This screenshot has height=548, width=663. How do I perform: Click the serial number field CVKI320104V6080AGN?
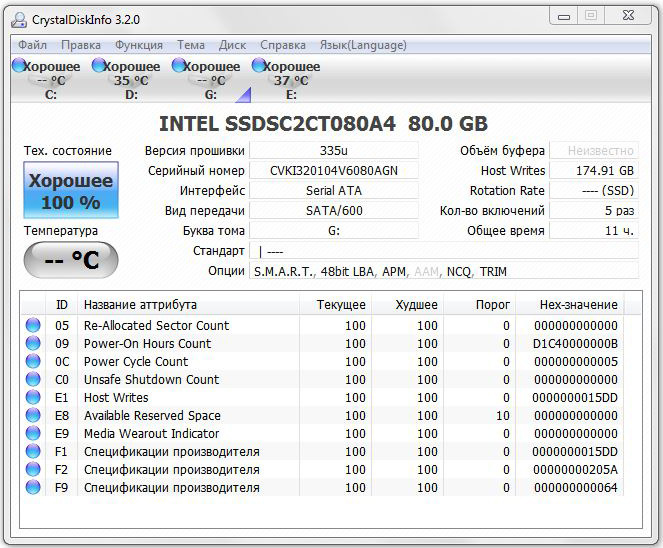(334, 170)
